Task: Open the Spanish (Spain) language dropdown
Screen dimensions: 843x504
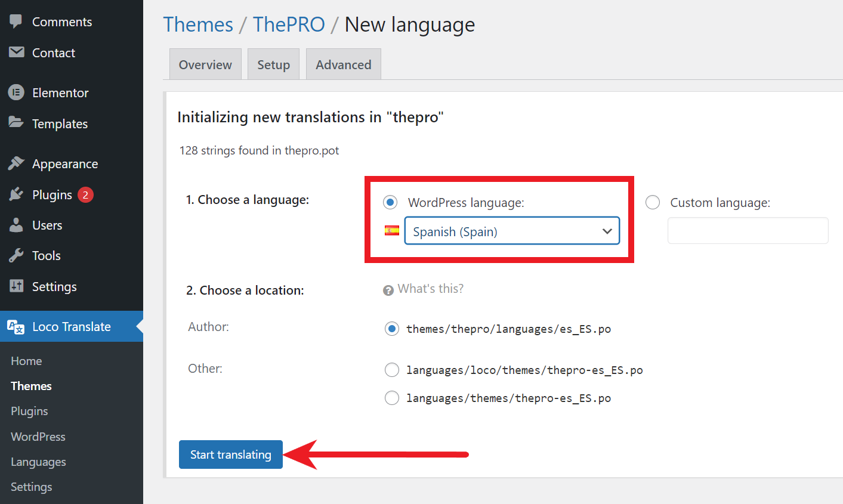Action: click(x=512, y=231)
